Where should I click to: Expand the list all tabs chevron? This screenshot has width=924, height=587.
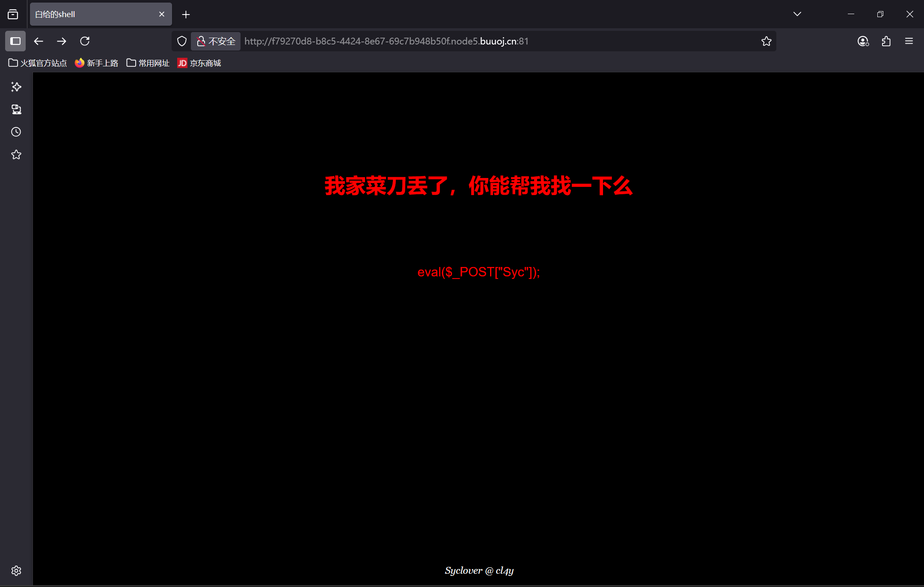[x=797, y=14]
